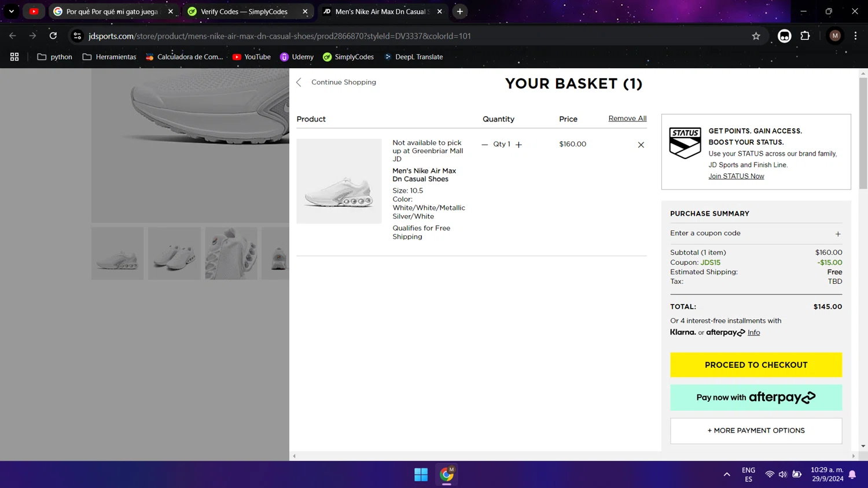Viewport: 868px width, 488px height.
Task: Open Calculadora de Com... bookmark
Action: click(x=184, y=57)
